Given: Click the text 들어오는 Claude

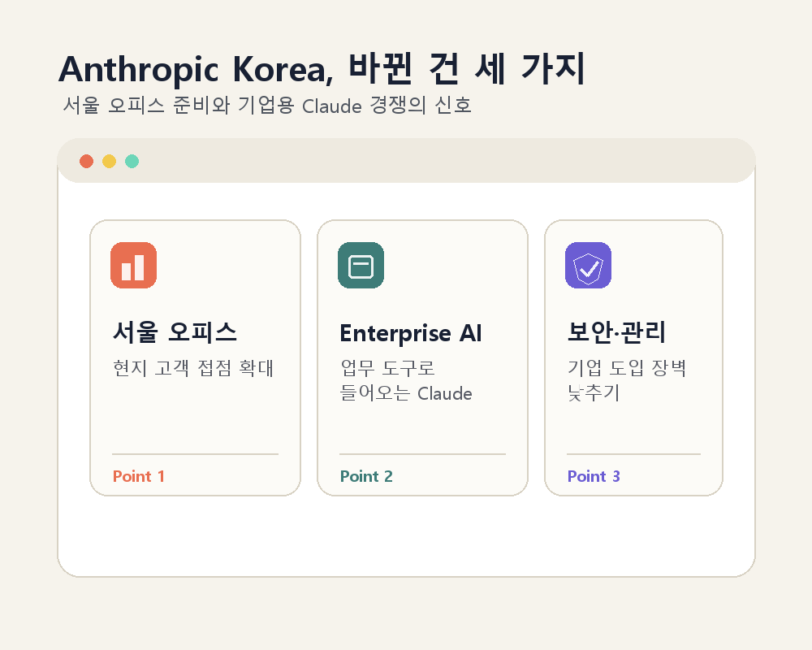Looking at the screenshot, I should click(x=406, y=393).
